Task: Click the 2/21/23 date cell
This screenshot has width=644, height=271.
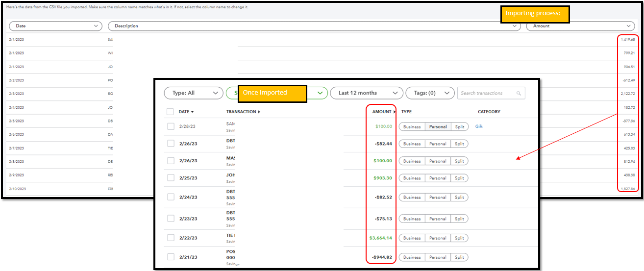Action: [x=188, y=257]
